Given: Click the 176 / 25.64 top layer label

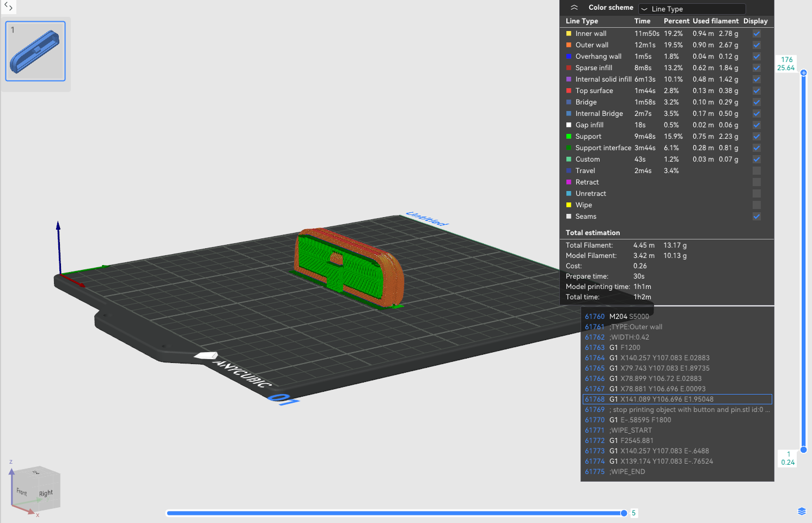Looking at the screenshot, I should [x=786, y=64].
